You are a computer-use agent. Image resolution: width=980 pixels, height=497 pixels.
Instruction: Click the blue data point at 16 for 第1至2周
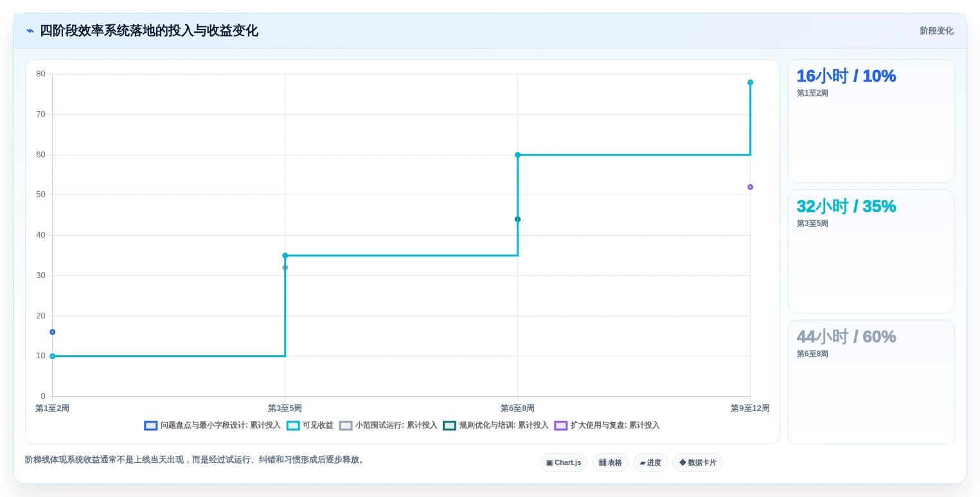click(x=53, y=332)
